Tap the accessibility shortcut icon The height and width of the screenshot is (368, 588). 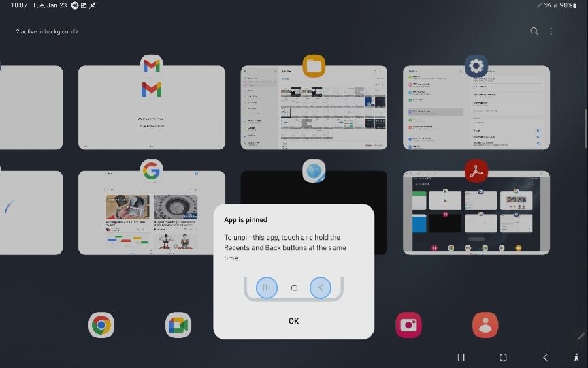point(576,357)
